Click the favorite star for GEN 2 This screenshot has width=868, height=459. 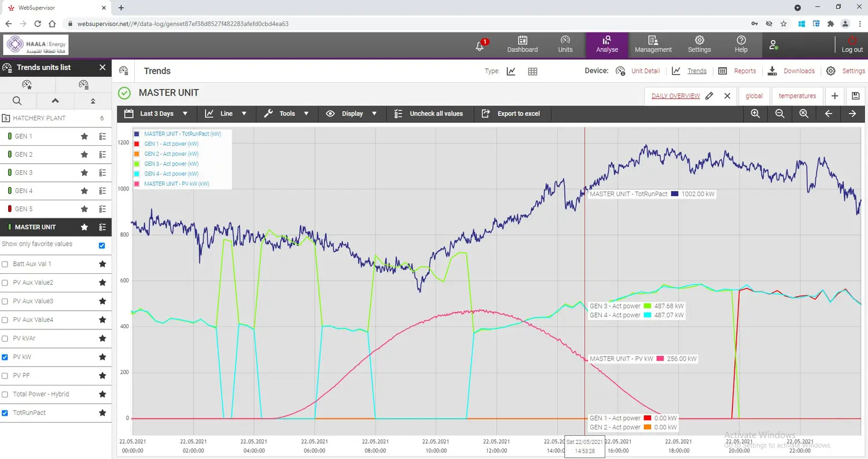tap(84, 155)
